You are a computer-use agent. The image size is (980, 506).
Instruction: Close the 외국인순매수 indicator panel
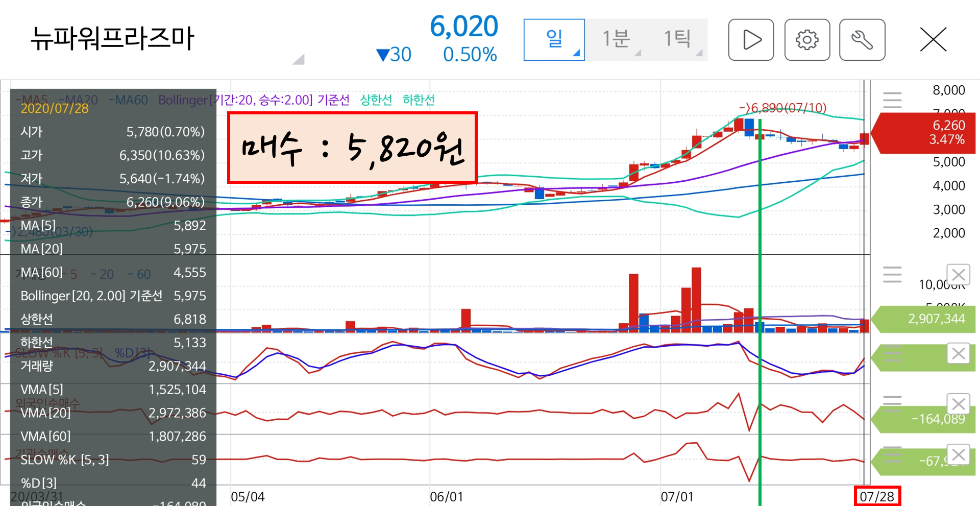(x=958, y=404)
